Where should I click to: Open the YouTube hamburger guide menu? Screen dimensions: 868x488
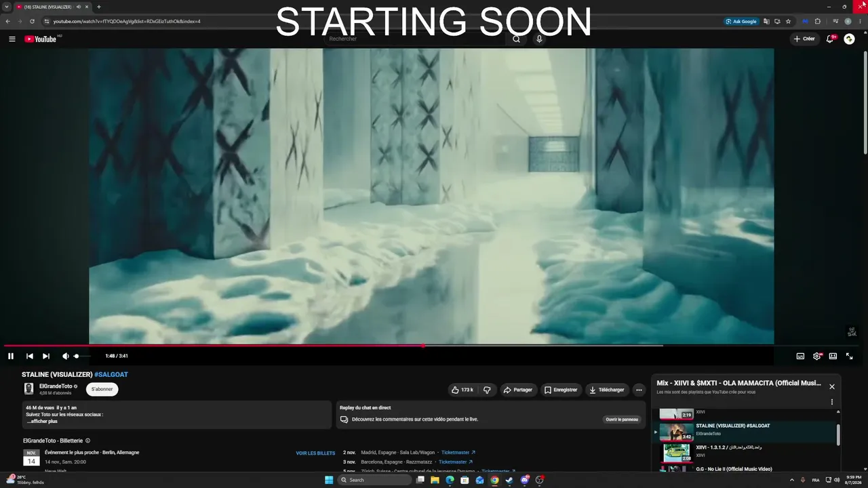coord(12,39)
